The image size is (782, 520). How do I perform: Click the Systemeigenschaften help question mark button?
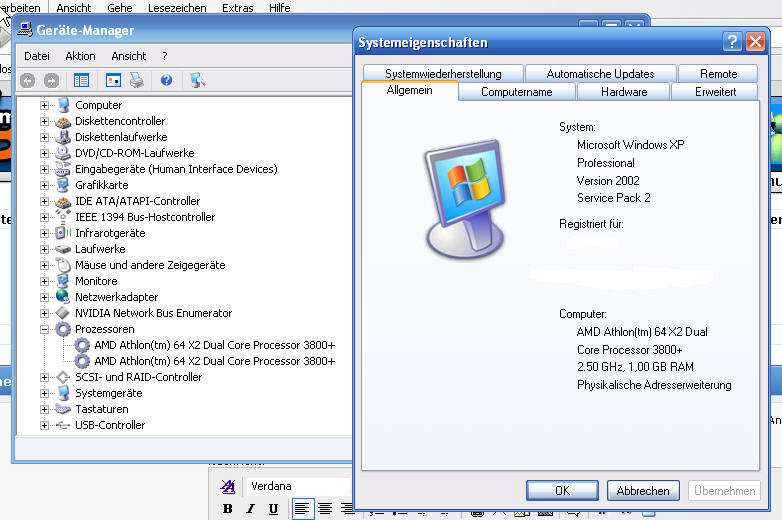click(732, 42)
